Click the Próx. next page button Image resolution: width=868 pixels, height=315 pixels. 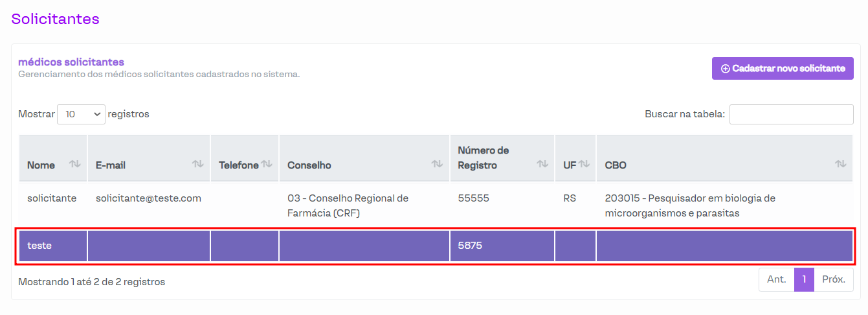tap(834, 279)
